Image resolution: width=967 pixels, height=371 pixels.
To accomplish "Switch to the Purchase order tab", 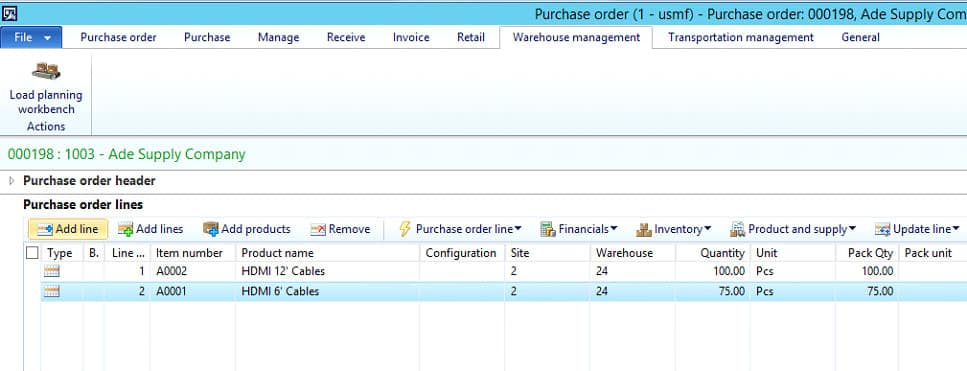I will click(x=118, y=38).
